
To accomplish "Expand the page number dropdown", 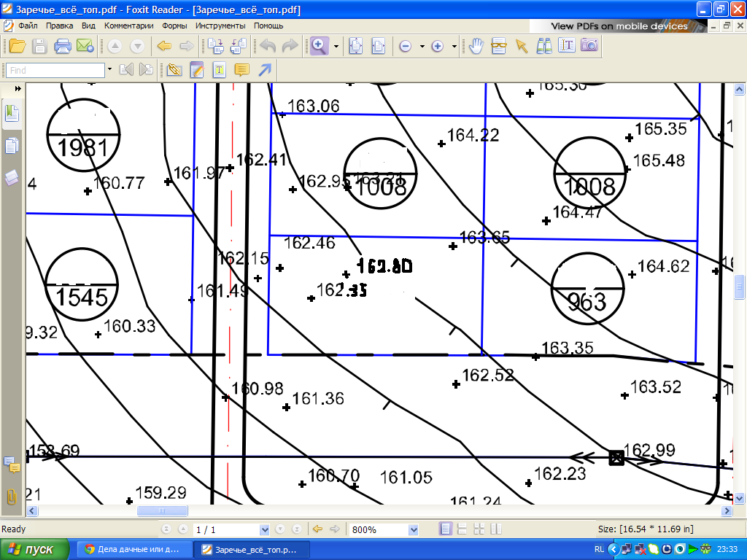I will [264, 529].
